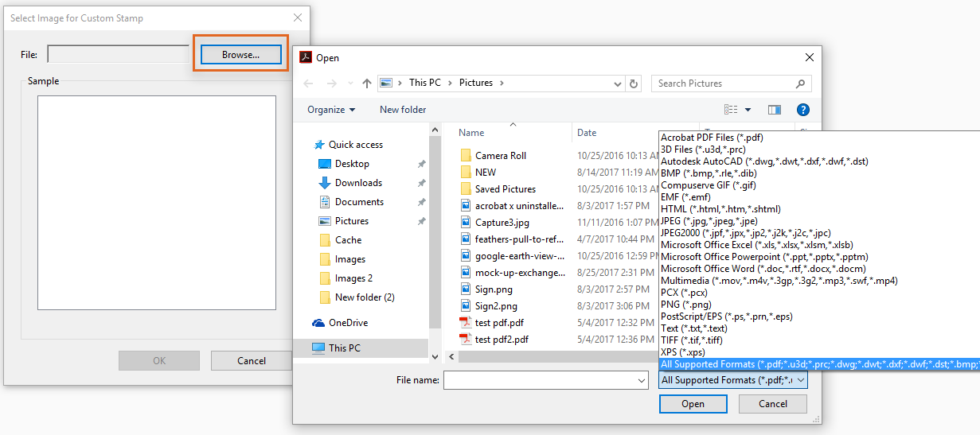
Task: Click Pictures in the address breadcrumb
Action: 476,83
